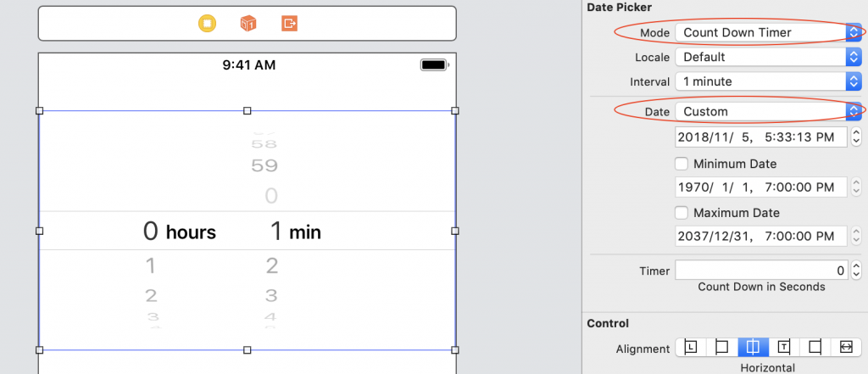This screenshot has width=868, height=374.
Task: Select right horizontal alignment icon
Action: click(x=815, y=347)
